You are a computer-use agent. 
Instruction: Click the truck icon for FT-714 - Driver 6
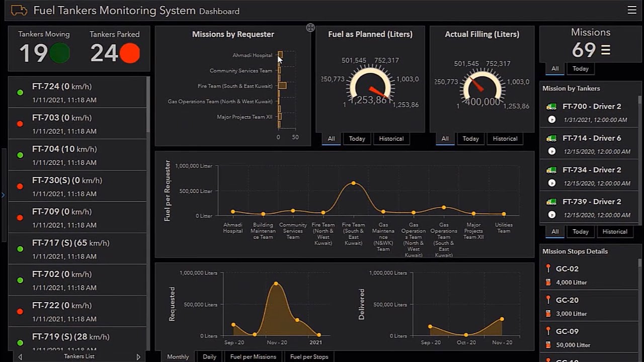551,138
